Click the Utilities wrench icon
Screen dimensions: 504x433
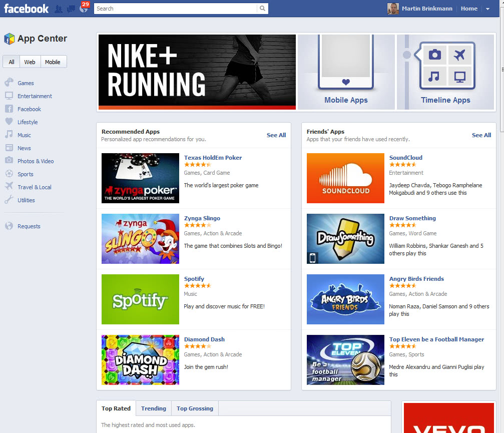click(x=9, y=200)
